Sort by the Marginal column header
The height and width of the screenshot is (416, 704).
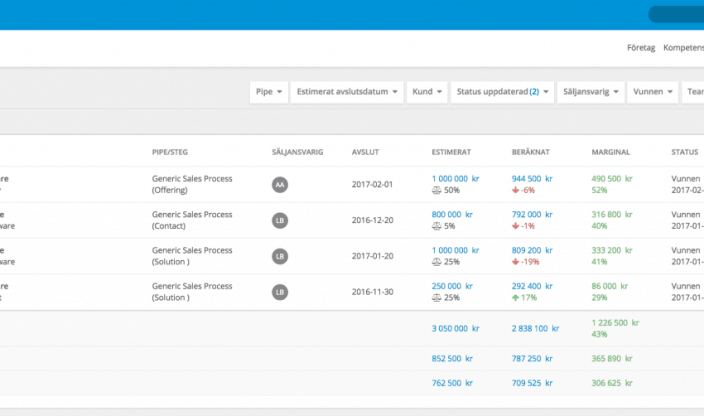[610, 152]
